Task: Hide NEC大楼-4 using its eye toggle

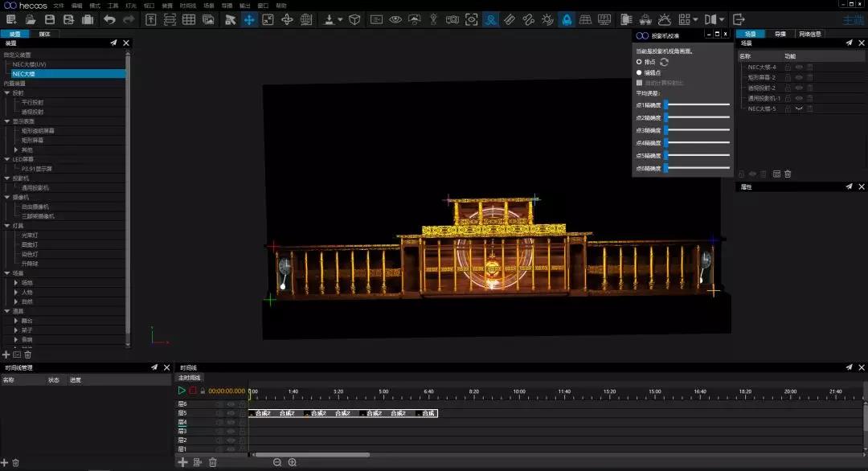Action: point(799,68)
